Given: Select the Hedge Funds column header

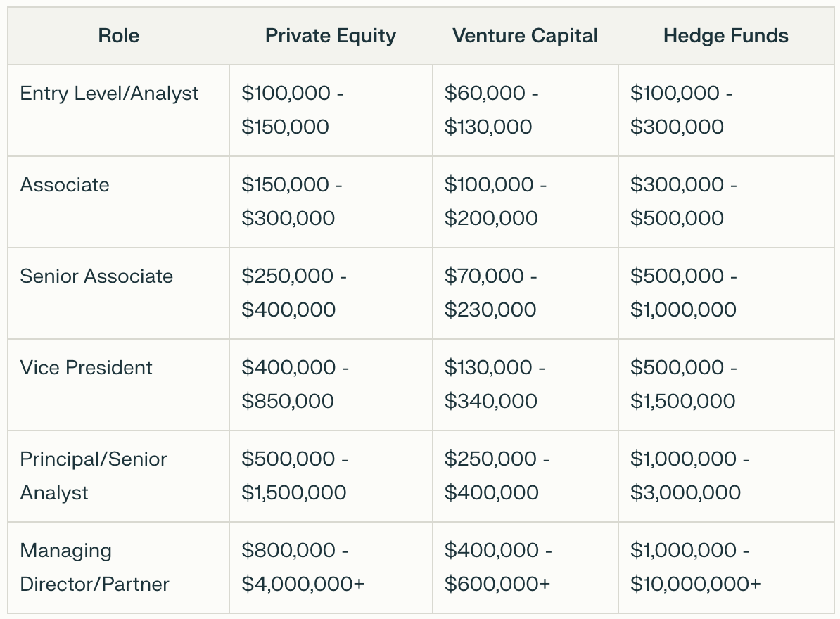Looking at the screenshot, I should click(726, 36).
